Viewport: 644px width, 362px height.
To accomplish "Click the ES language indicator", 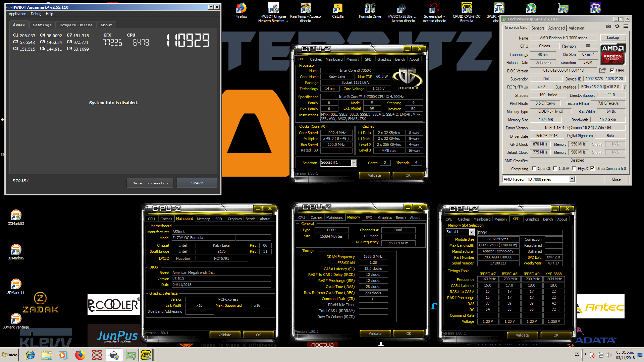I will coord(577,354).
